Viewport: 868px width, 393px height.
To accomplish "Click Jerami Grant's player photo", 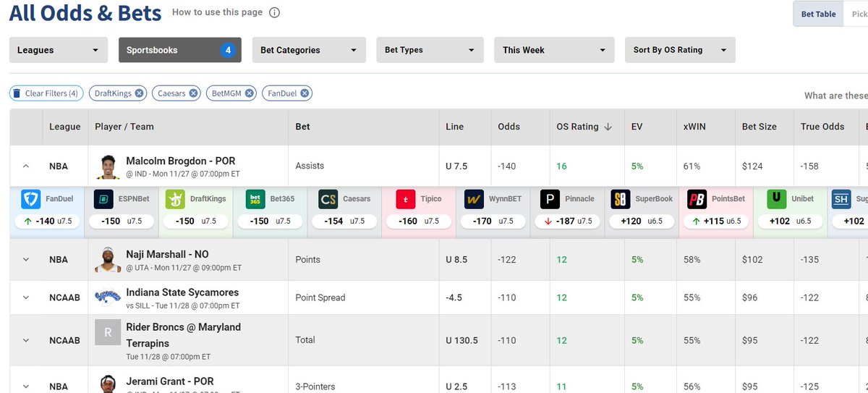I will pos(108,384).
